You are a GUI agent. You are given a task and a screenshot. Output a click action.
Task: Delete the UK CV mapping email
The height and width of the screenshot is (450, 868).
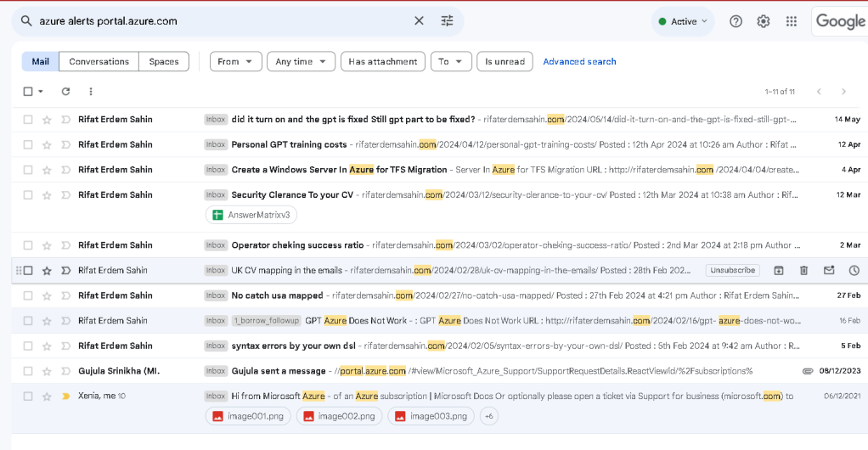pyautogui.click(x=803, y=270)
